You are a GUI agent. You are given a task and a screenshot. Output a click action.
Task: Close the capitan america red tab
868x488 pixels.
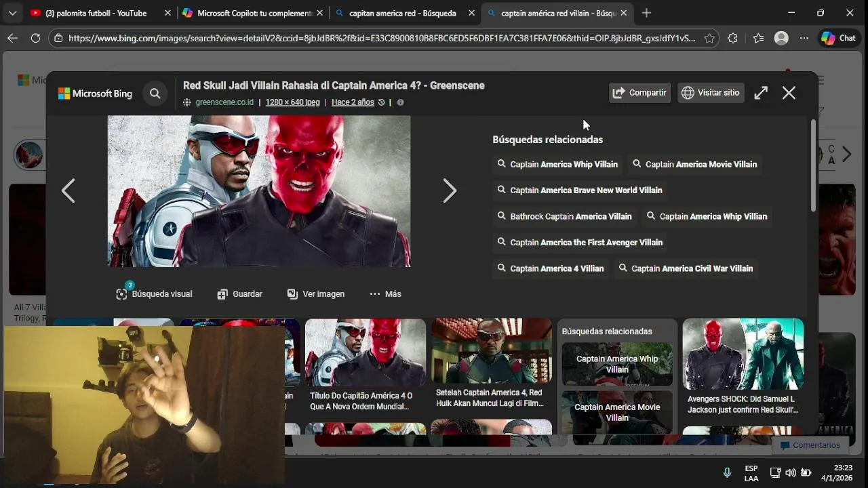[471, 13]
